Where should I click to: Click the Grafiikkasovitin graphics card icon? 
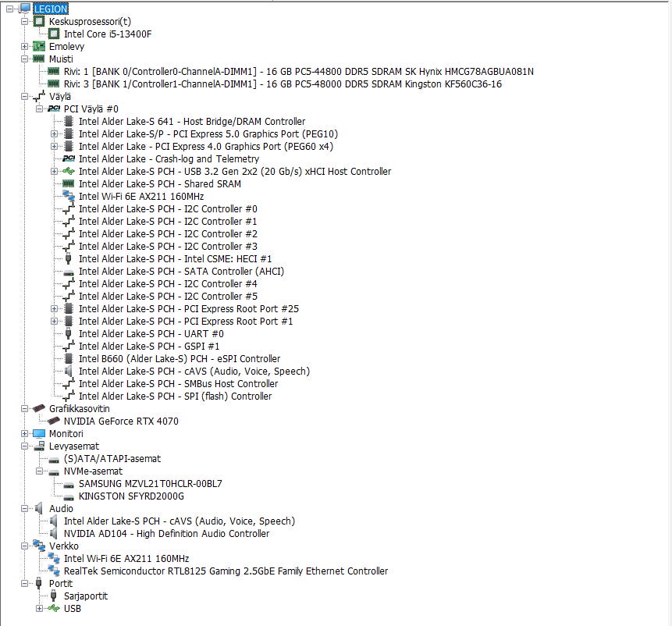point(39,408)
